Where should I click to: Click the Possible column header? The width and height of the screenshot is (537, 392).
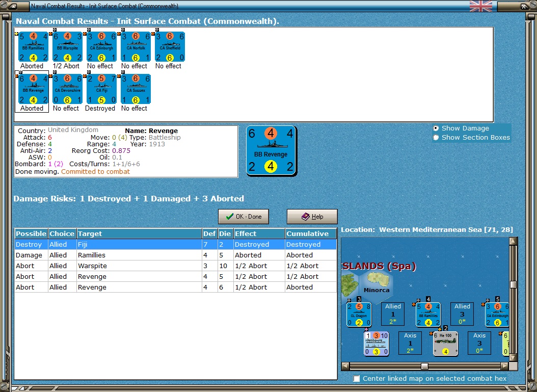(x=31, y=233)
